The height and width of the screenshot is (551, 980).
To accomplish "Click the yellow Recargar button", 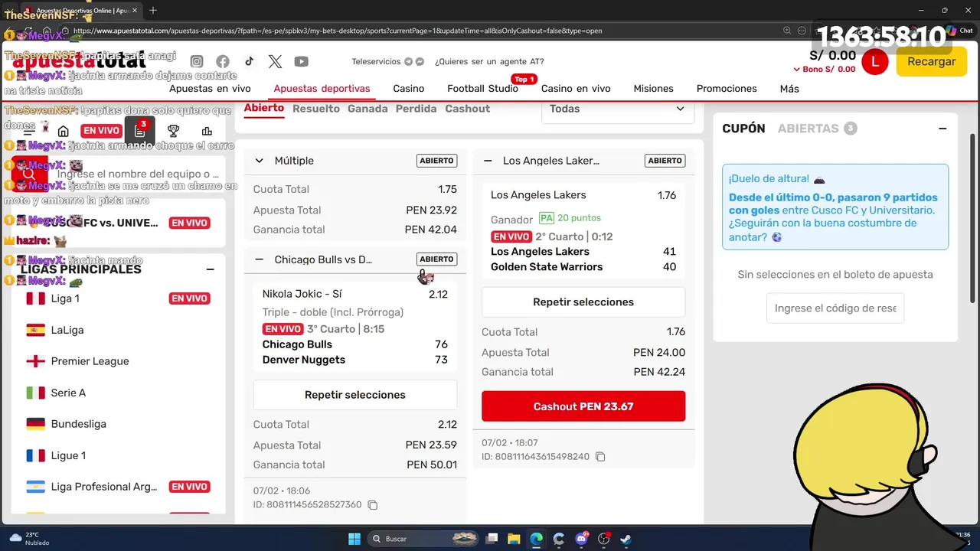I will 932,62.
